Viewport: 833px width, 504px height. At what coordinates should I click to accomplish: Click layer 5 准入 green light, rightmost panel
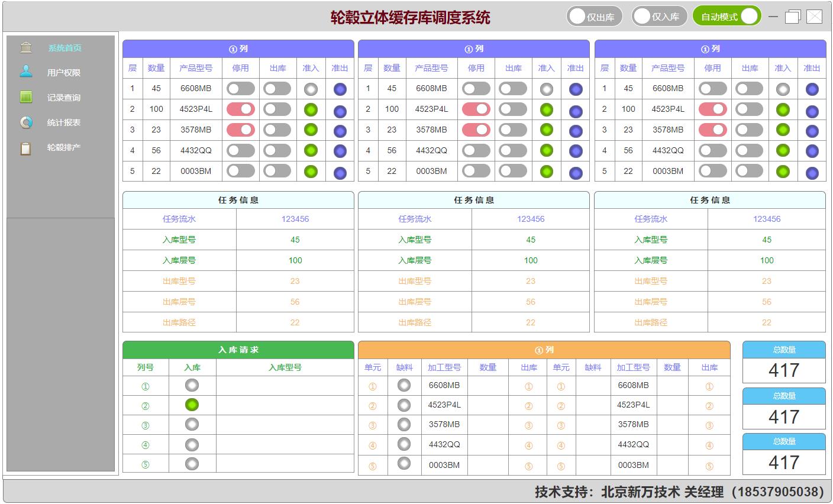click(783, 172)
